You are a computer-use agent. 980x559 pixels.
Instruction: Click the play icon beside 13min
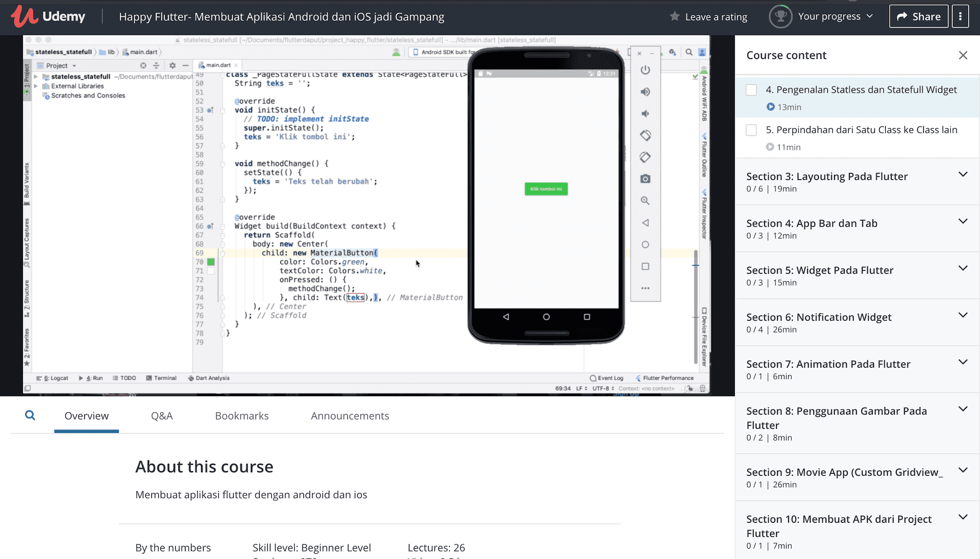coord(770,107)
